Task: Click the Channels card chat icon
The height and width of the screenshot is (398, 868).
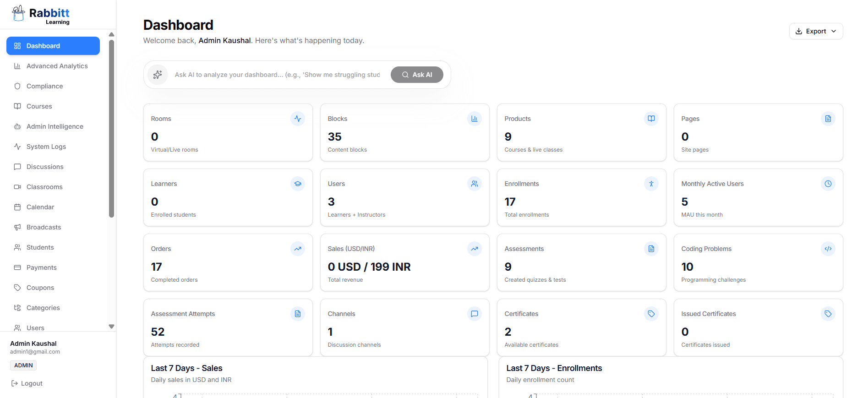Action: [475, 314]
